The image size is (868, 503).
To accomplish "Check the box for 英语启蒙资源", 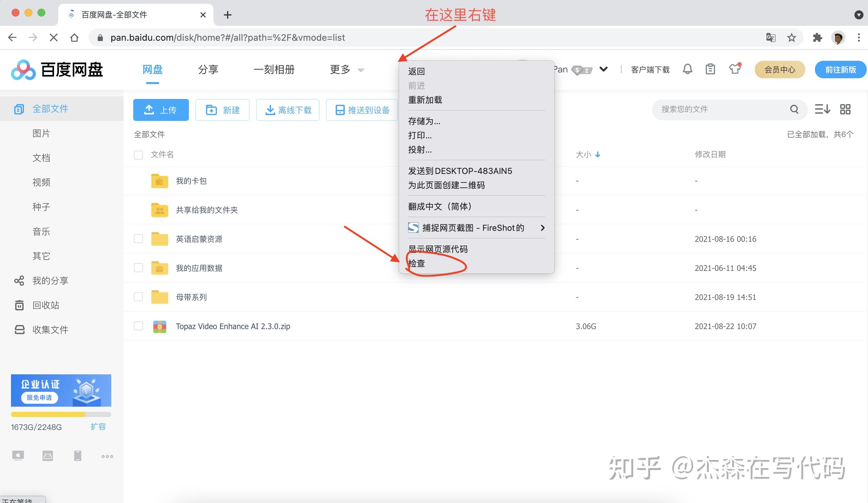I will [138, 239].
